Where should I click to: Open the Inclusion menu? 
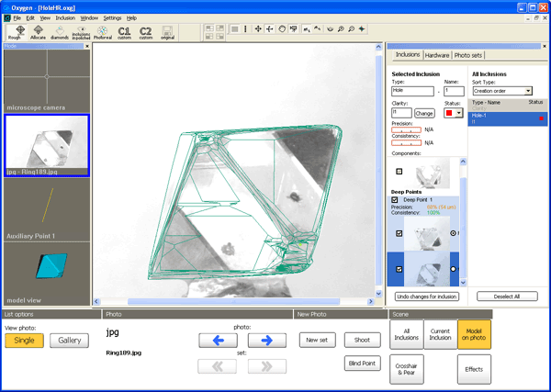pyautogui.click(x=65, y=17)
